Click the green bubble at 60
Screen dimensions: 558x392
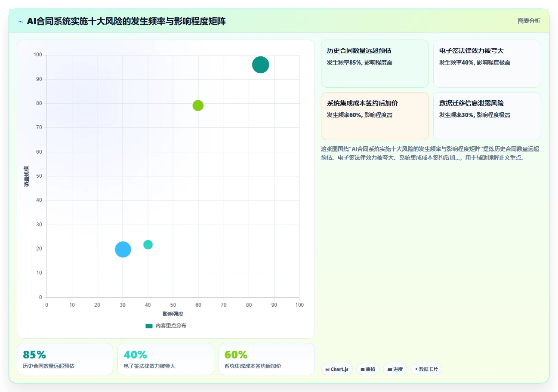(x=198, y=105)
